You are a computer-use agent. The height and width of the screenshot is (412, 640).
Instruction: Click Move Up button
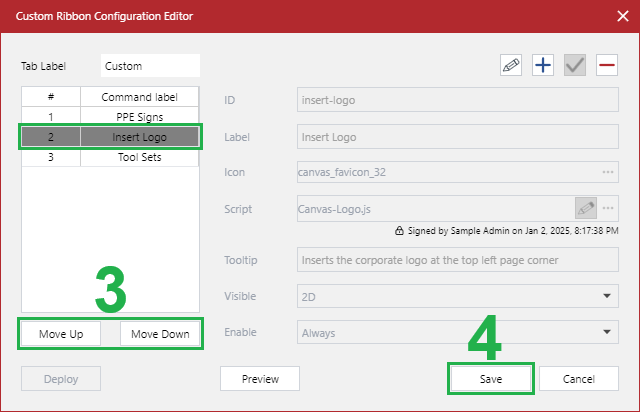(x=60, y=334)
